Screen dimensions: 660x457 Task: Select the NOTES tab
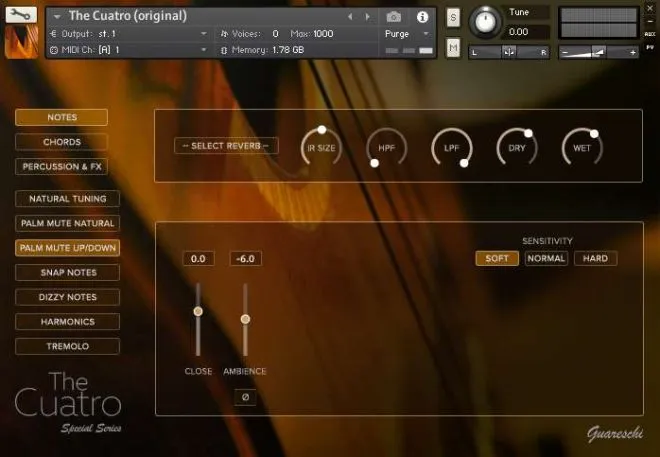tap(61, 117)
